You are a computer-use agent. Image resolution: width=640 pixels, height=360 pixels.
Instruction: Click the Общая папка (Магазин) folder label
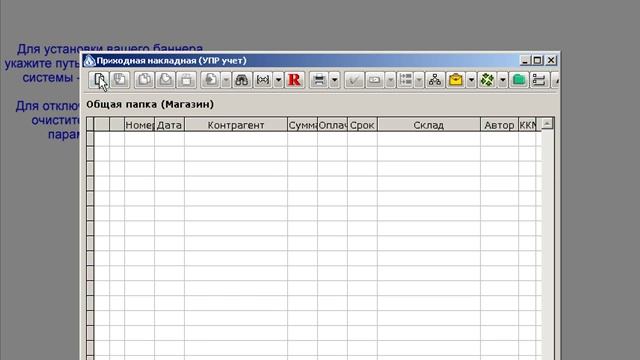click(150, 104)
